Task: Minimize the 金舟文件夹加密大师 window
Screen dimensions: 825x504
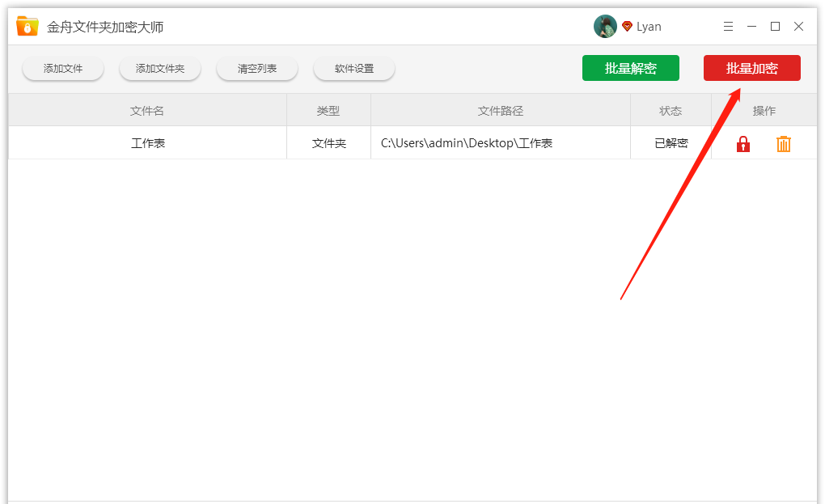Action: click(x=752, y=27)
